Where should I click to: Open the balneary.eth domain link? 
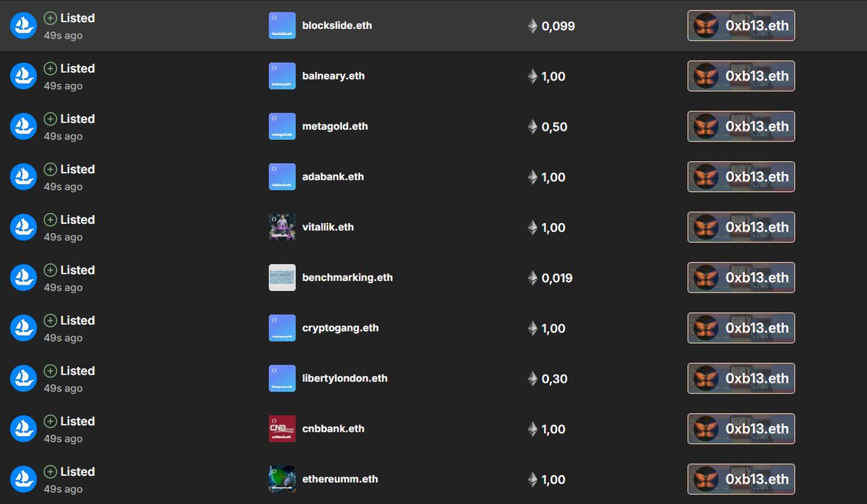coord(333,76)
